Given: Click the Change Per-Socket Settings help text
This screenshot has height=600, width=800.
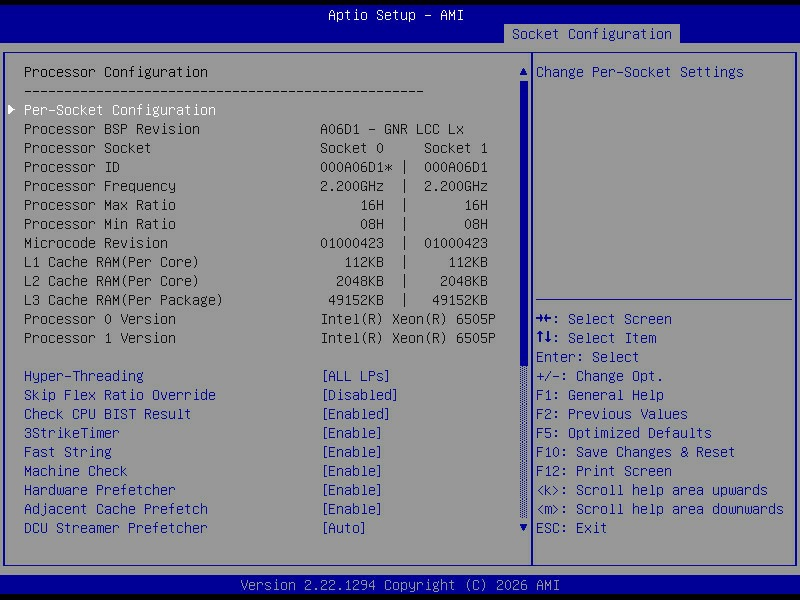Looking at the screenshot, I should [x=640, y=72].
